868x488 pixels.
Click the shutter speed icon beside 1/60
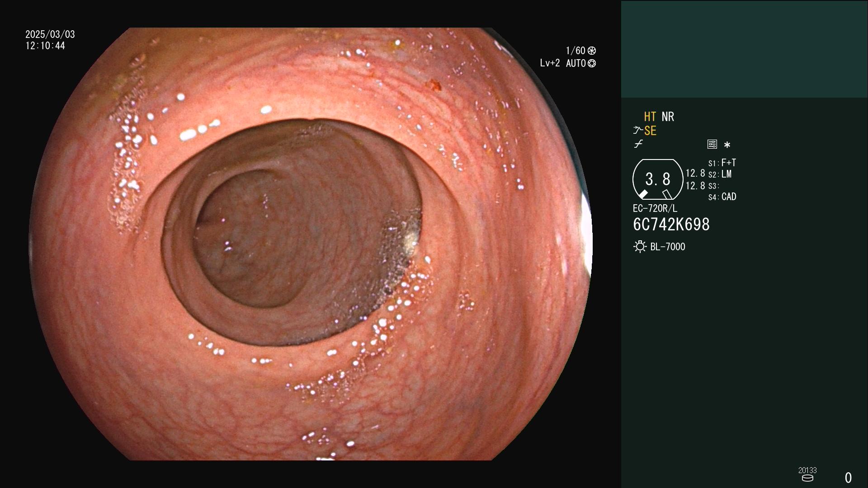tap(591, 51)
